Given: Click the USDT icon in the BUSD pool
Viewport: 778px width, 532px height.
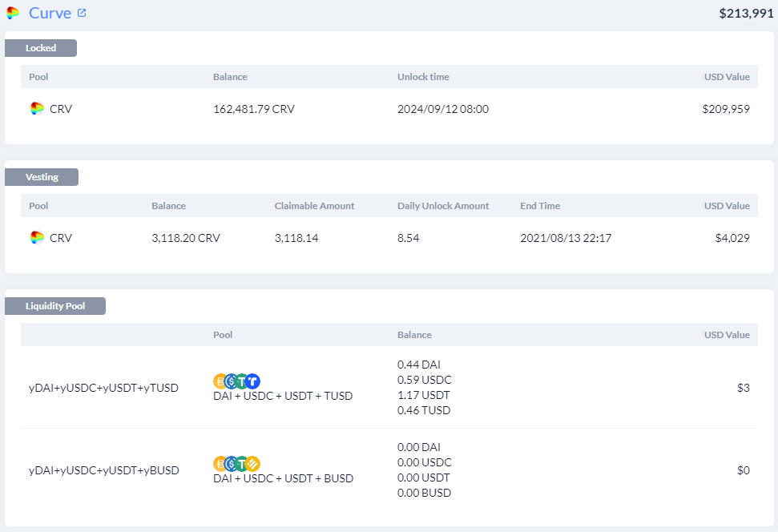Looking at the screenshot, I should (242, 464).
